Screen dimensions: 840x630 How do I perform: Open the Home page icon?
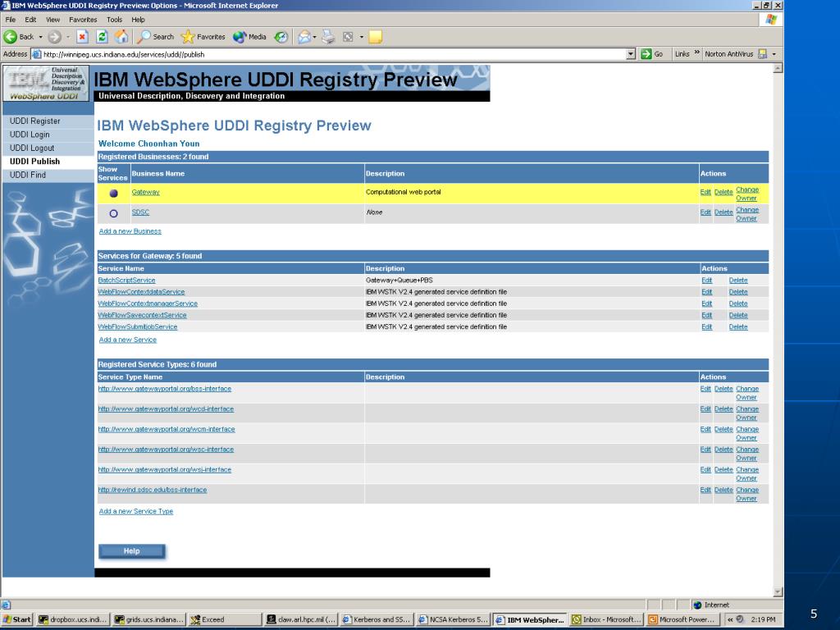coord(121,37)
